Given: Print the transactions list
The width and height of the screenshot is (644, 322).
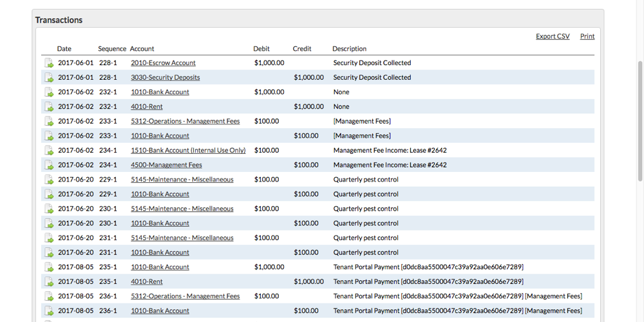Looking at the screenshot, I should (x=587, y=36).
